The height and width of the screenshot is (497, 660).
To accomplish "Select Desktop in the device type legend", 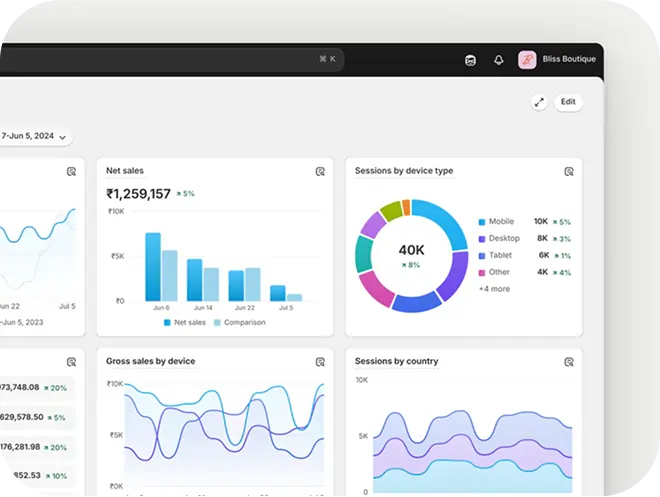I will tap(504, 239).
